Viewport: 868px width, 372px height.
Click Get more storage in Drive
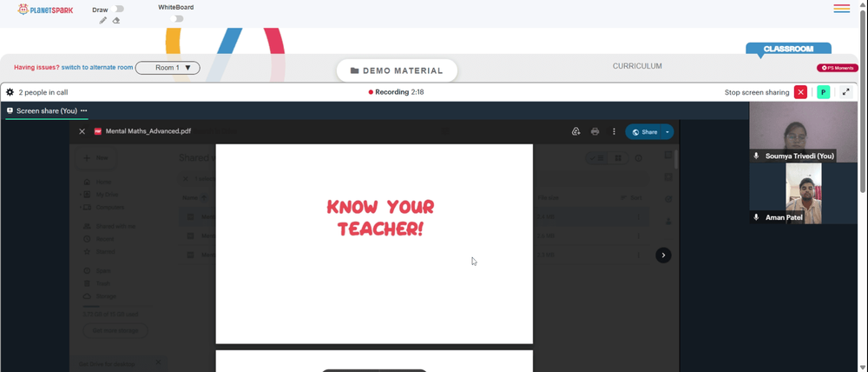click(115, 330)
